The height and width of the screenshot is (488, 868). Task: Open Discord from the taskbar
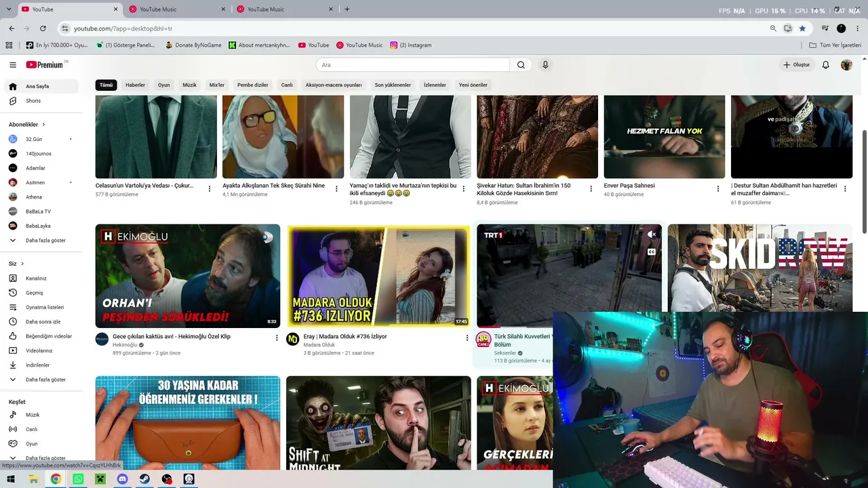122,479
